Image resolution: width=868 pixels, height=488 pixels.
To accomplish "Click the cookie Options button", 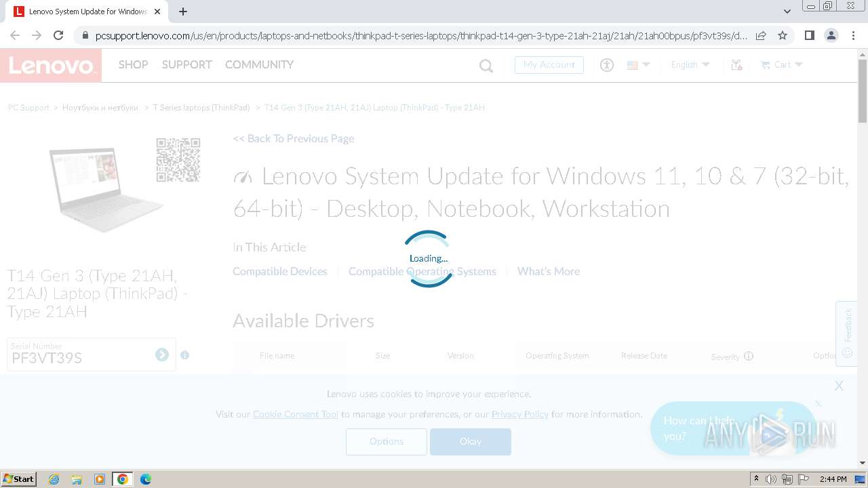I will click(x=387, y=441).
